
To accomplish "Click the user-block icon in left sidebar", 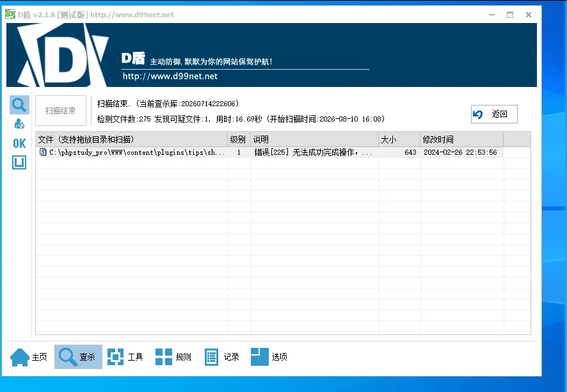I will [x=19, y=124].
